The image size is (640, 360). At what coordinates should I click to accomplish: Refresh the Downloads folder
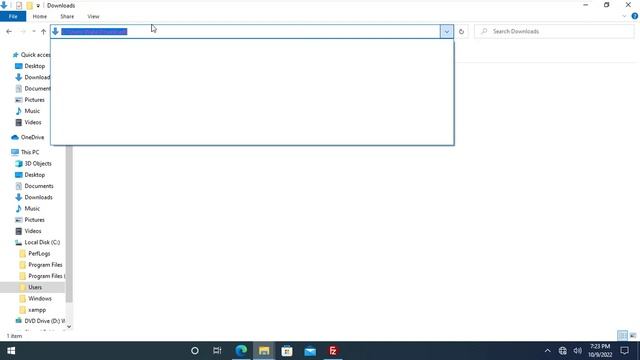point(461,31)
